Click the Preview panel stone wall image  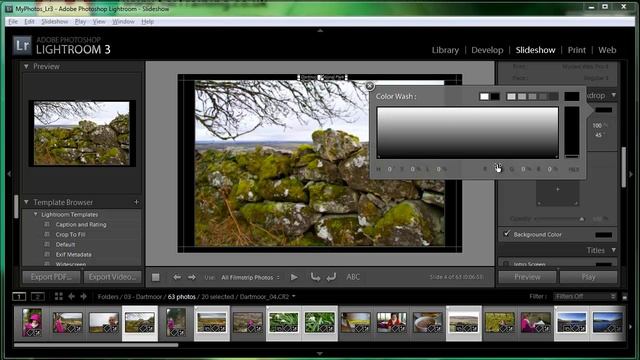click(x=82, y=133)
